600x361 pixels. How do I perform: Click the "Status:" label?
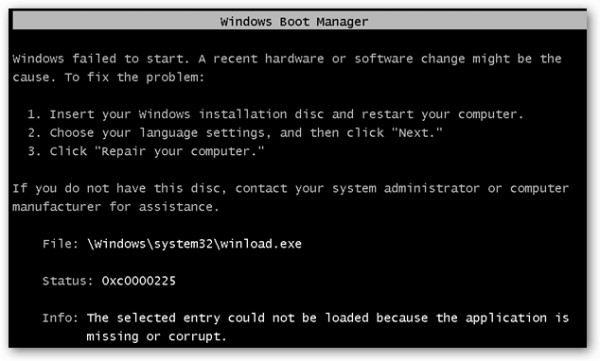[68, 281]
